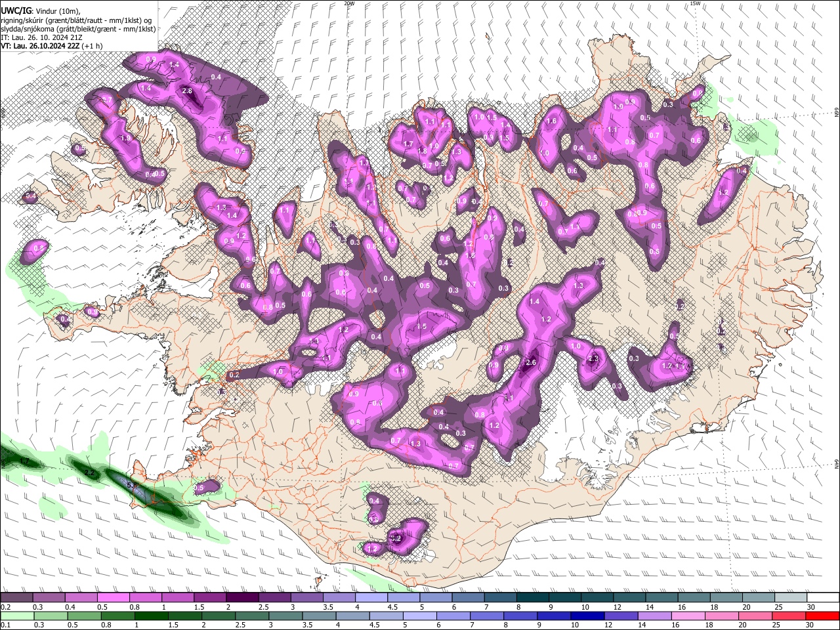Click the slydda/snjókoma legend description line

(78, 29)
